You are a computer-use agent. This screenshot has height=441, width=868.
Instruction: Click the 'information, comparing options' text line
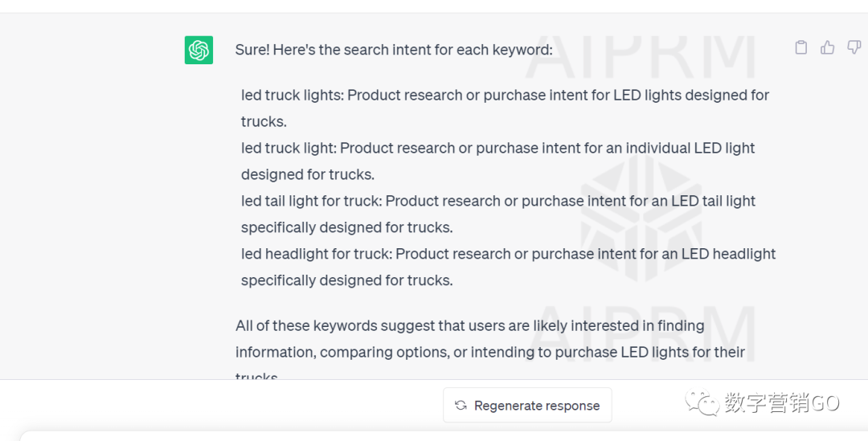tap(490, 352)
